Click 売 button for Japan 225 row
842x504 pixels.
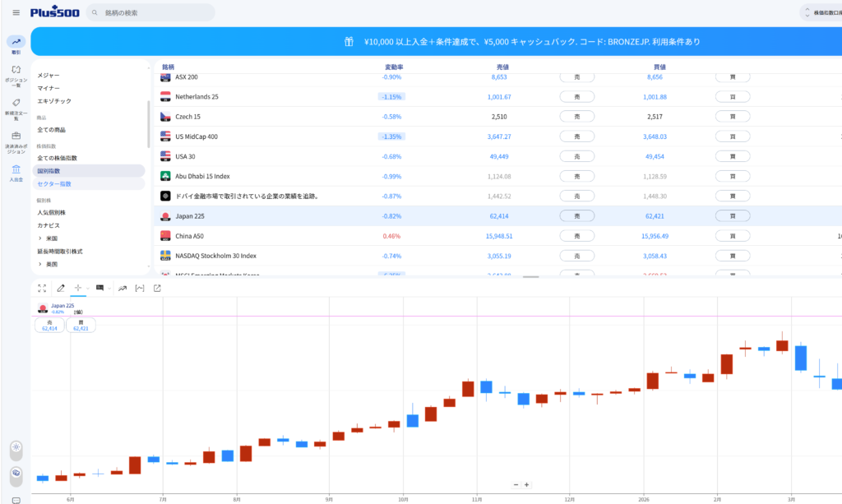pos(576,215)
